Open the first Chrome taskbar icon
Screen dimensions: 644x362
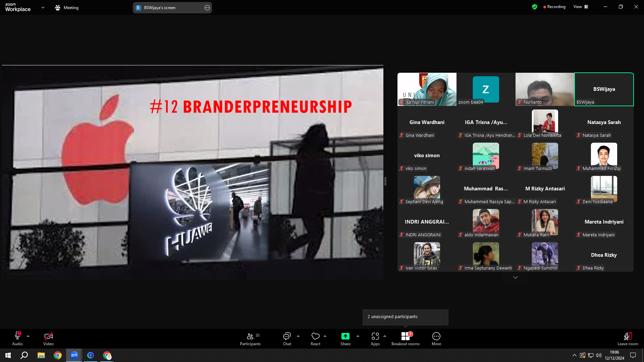point(58,355)
